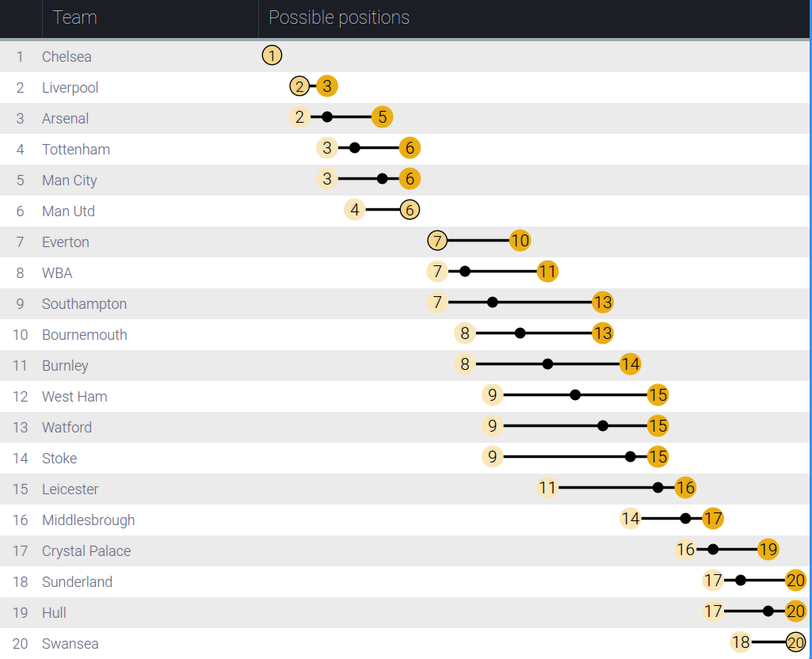The height and width of the screenshot is (659, 812).
Task: Click rank number 10 beside Bournemouth
Action: (21, 335)
